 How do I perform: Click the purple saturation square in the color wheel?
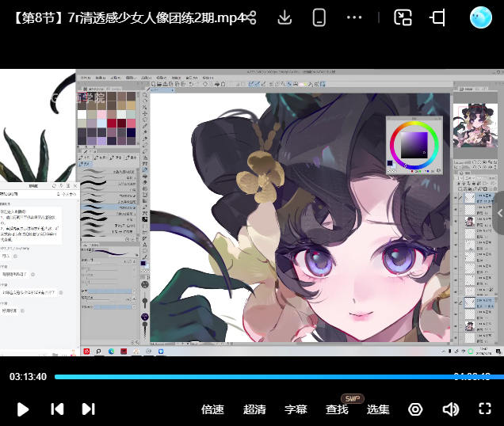414,145
